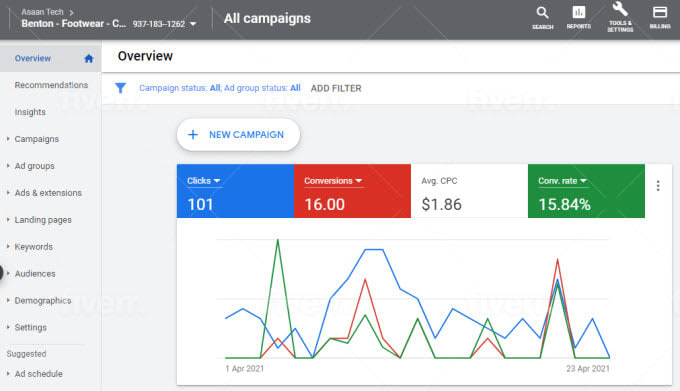Expand Ads & extensions in sidebar
Image resolution: width=680 pixels, height=391 pixels.
pos(8,192)
